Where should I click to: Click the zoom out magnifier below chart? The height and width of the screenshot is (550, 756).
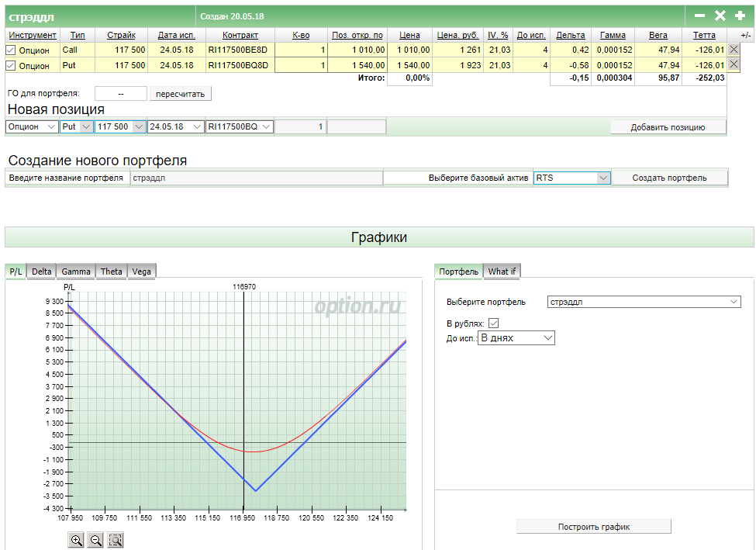95,540
